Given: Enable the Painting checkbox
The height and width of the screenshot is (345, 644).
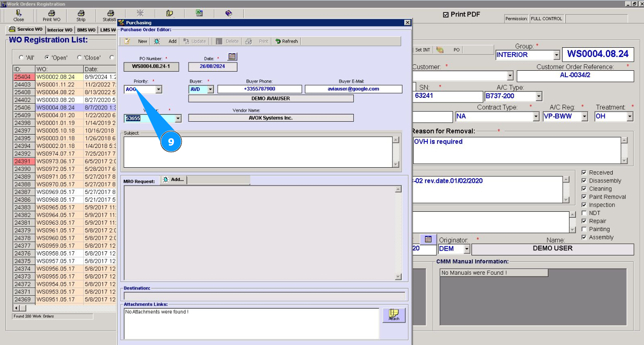Looking at the screenshot, I should 584,229.
